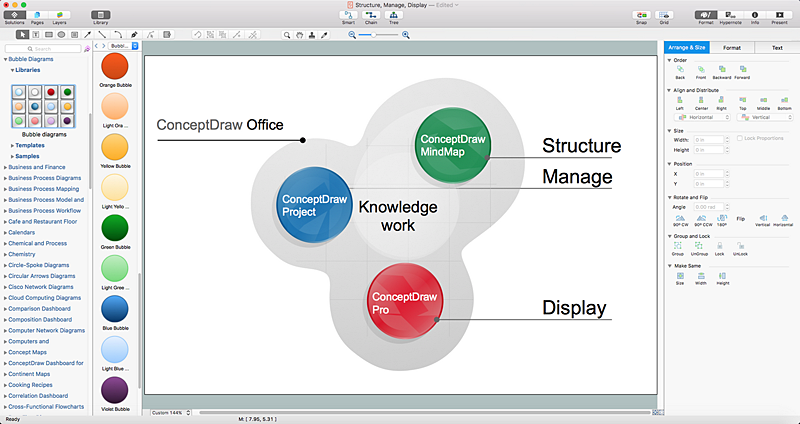The height and width of the screenshot is (424, 800).
Task: Select the straight line tool
Action: [x=102, y=35]
